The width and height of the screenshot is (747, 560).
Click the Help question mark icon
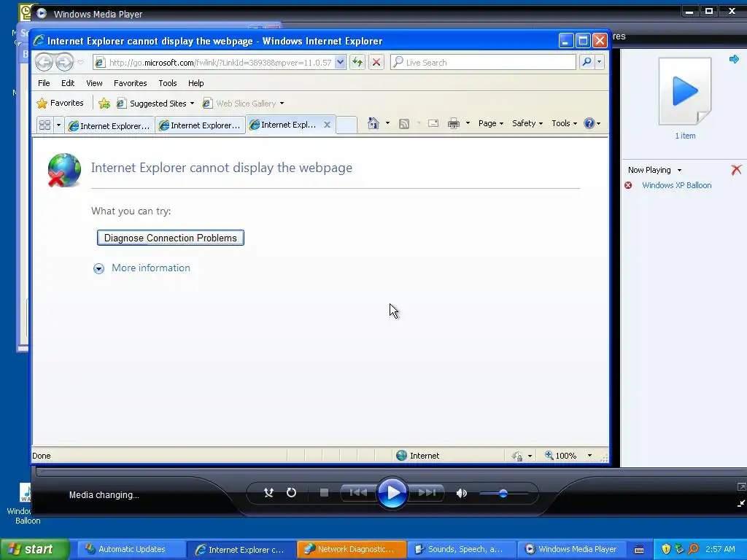(x=589, y=123)
